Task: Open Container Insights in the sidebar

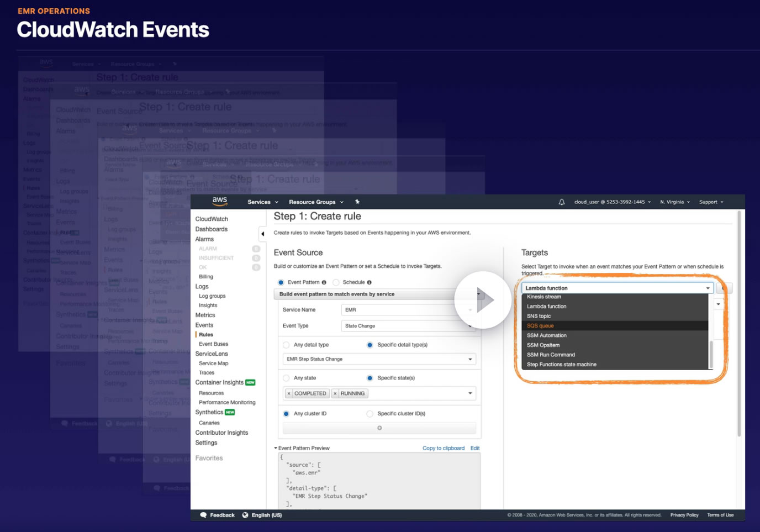Action: click(x=219, y=382)
